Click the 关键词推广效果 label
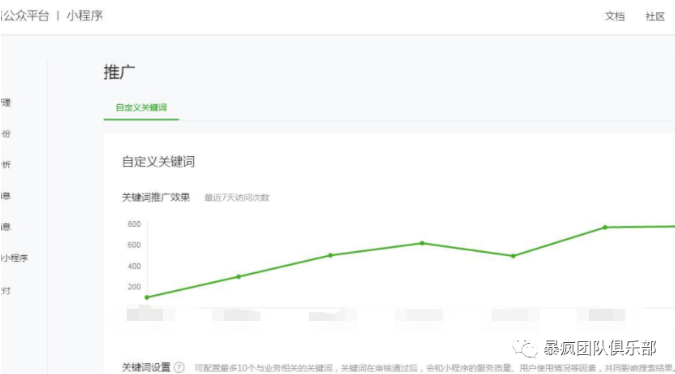This screenshot has width=675, height=374. [156, 198]
